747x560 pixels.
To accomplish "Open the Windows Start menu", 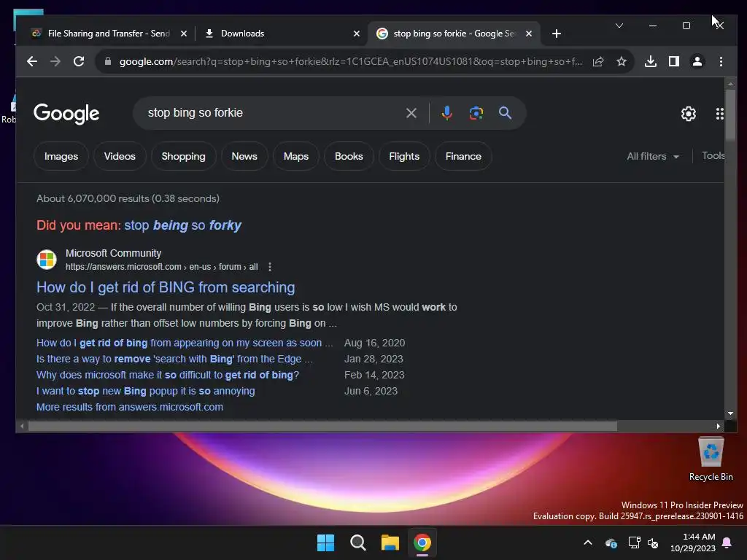I will 326,542.
